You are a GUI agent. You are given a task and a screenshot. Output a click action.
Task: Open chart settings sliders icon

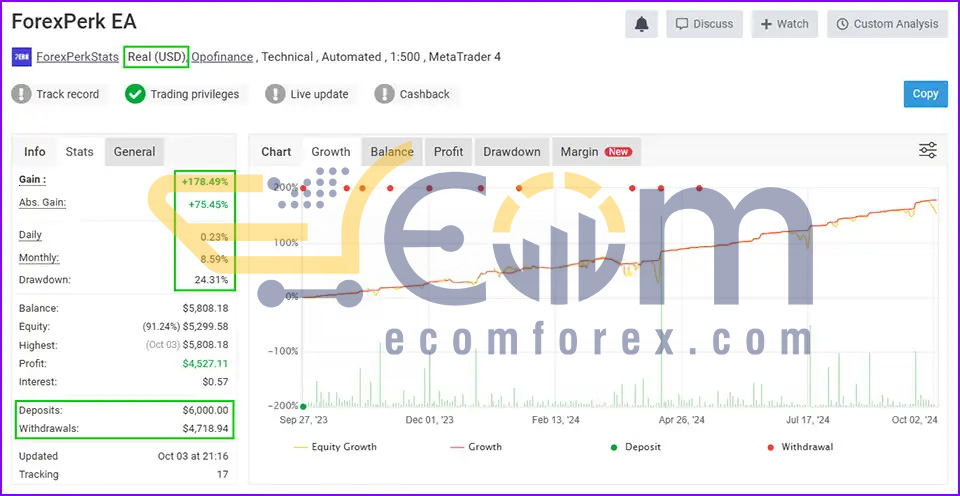(928, 151)
